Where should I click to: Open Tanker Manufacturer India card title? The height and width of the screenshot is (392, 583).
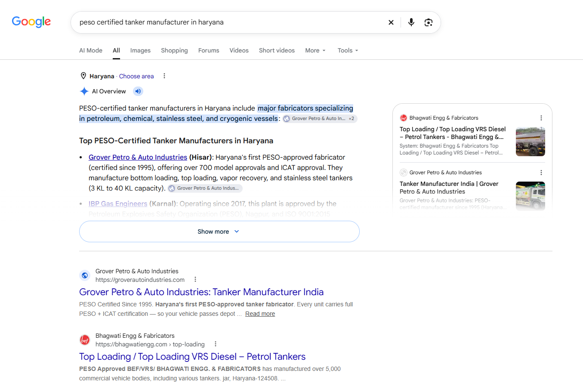pyautogui.click(x=449, y=188)
